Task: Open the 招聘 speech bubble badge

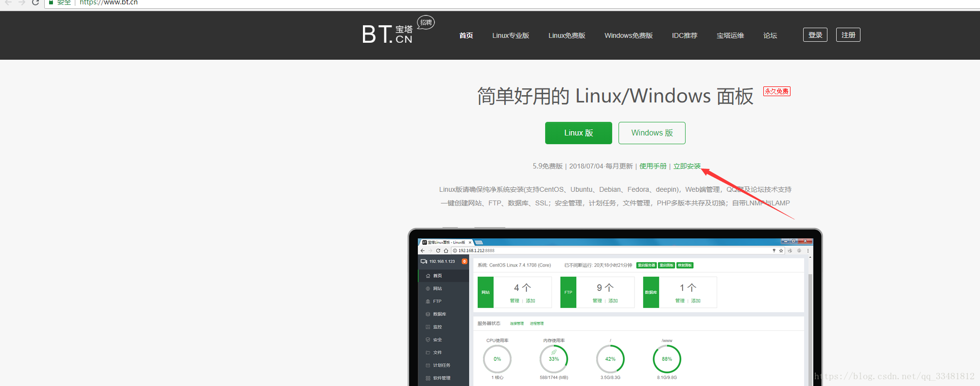Action: point(426,22)
